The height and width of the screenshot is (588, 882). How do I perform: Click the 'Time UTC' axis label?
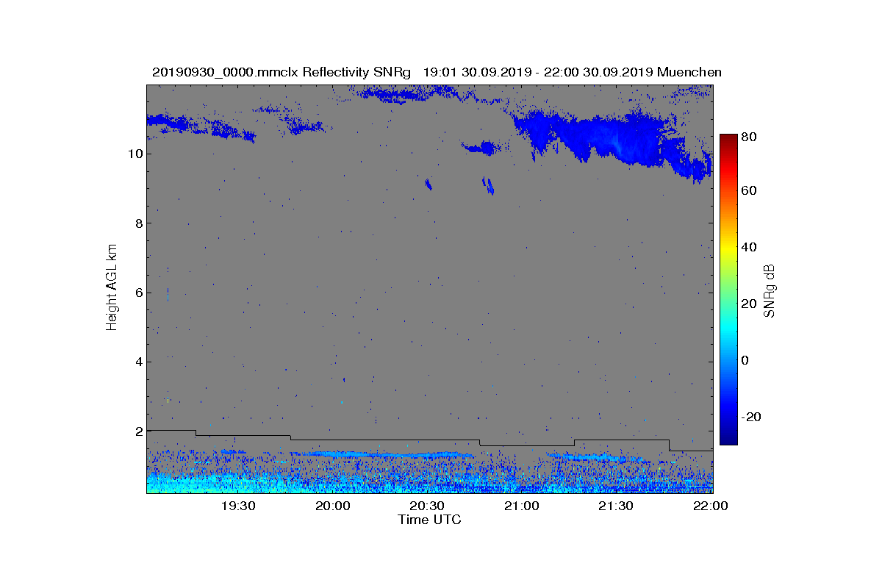pos(430,520)
